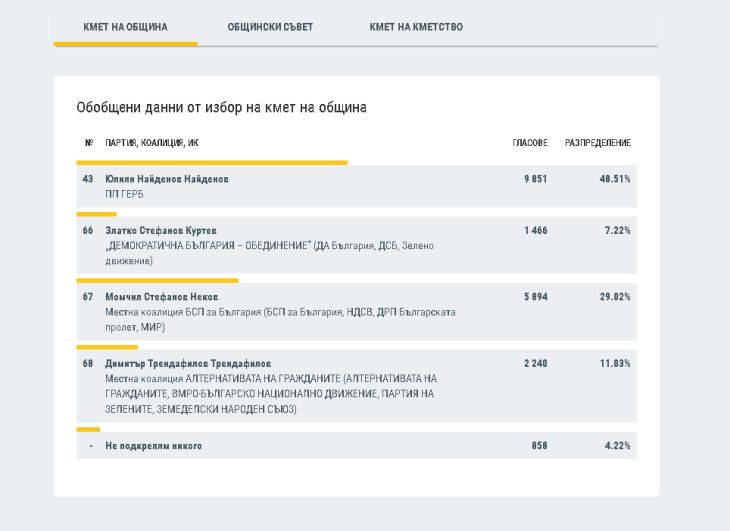730x531 pixels.
Task: Click the АЛТЕРНАТИВАТА НА ГРАЖДАНИТЕ coalition text
Action: 271,394
